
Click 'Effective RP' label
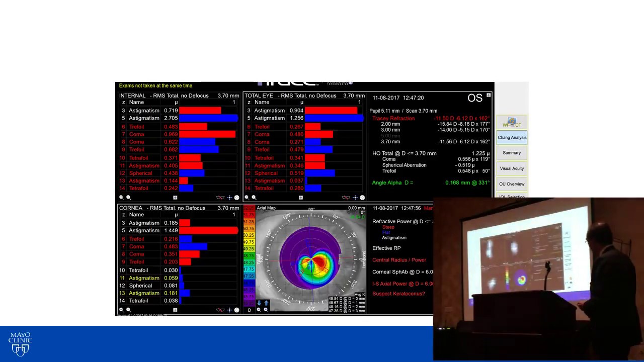386,248
